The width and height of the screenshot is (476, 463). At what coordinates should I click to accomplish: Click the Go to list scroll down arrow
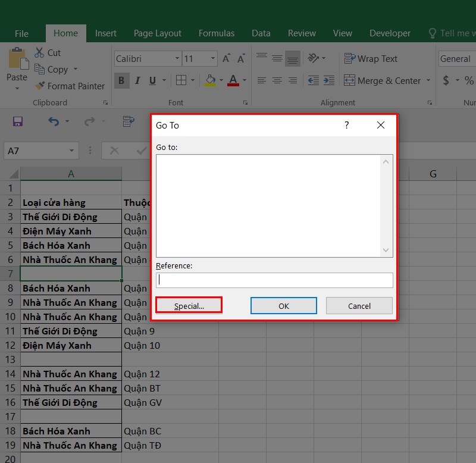[386, 250]
